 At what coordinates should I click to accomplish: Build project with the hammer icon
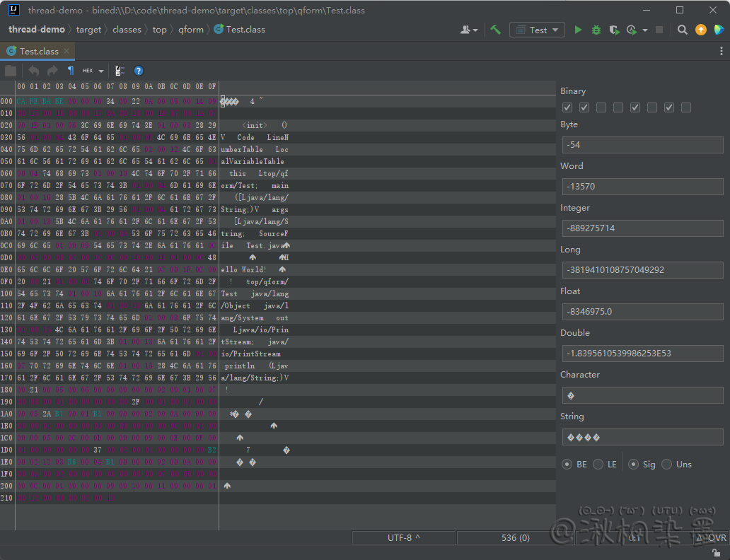(495, 30)
